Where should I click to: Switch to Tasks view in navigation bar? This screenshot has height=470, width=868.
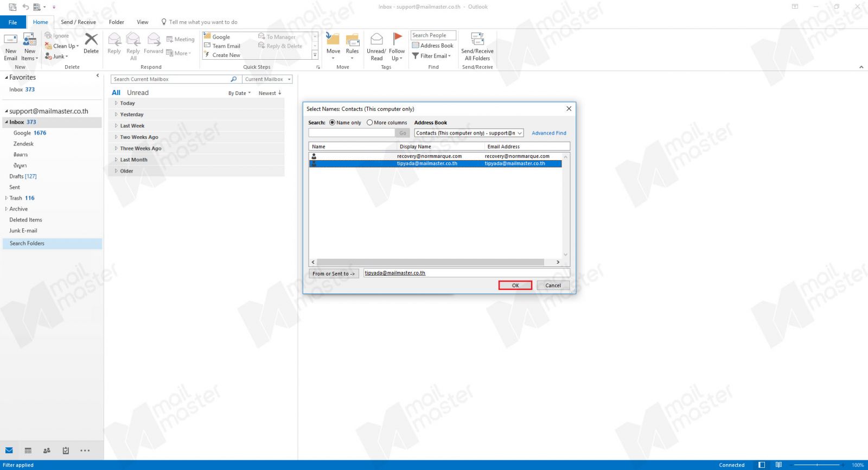[66, 450]
